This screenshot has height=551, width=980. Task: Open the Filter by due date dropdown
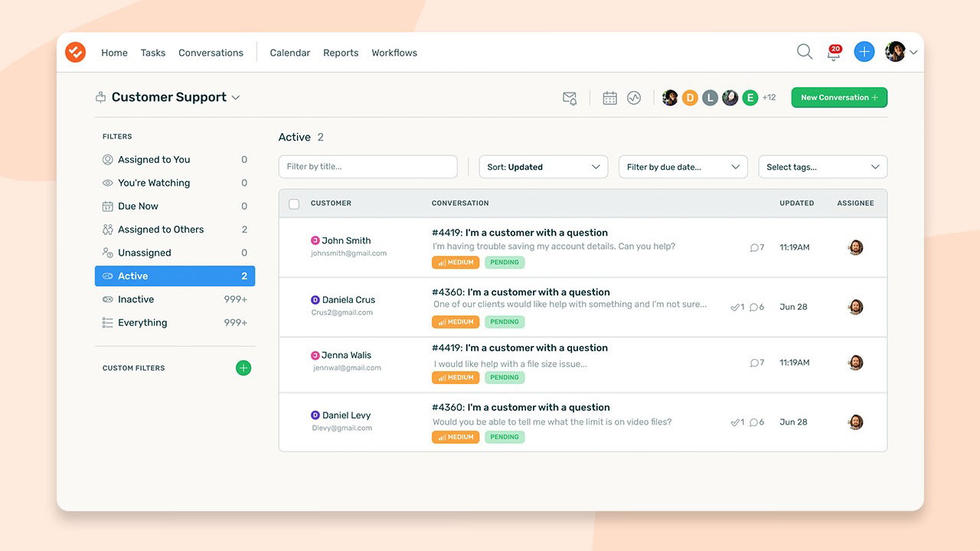(x=683, y=167)
